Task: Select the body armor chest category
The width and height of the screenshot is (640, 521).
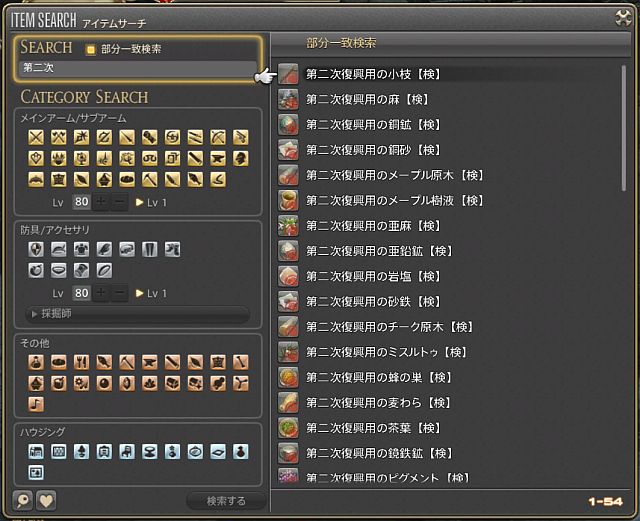Action: click(x=81, y=249)
